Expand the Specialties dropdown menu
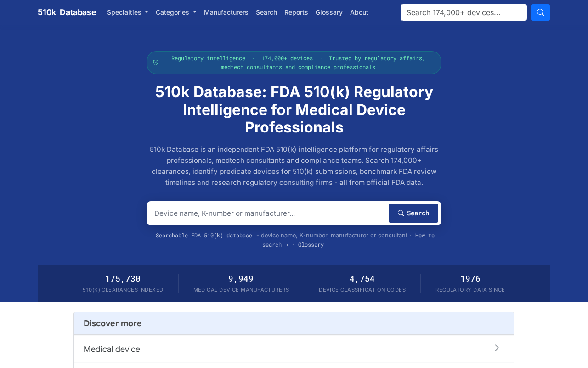Screen dimensions: 588x368 [x=128, y=12]
